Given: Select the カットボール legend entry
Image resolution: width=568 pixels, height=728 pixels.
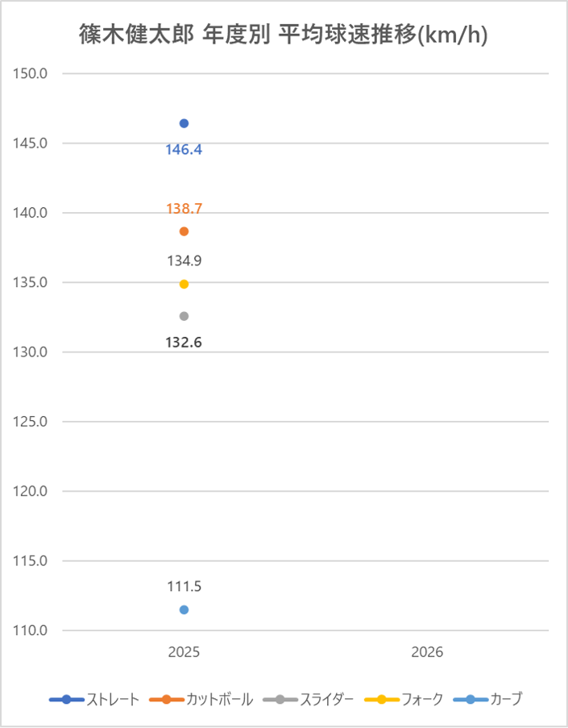Looking at the screenshot, I should tap(201, 699).
